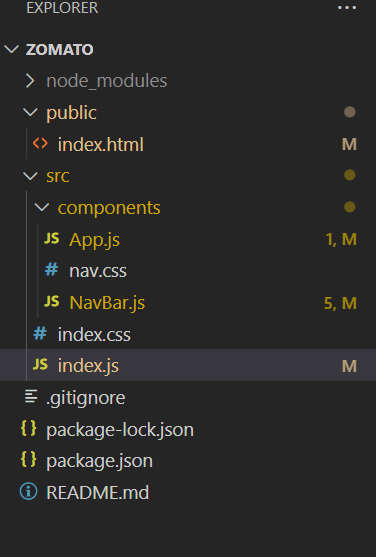Click the braces icon beside package.json

[28, 459]
